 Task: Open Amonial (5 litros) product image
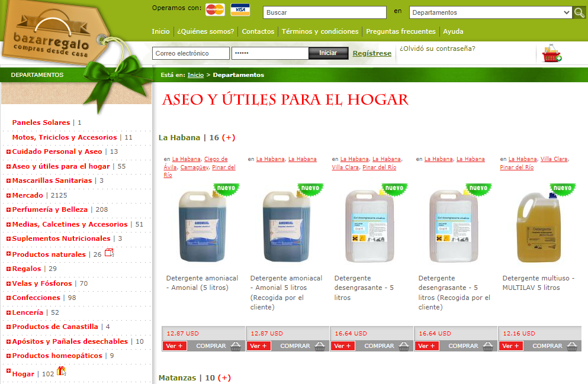pyautogui.click(x=203, y=226)
